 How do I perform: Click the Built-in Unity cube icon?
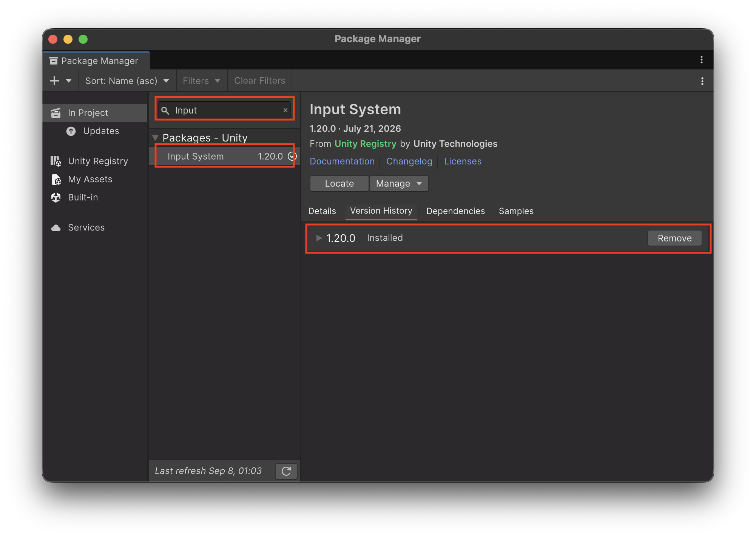[56, 197]
